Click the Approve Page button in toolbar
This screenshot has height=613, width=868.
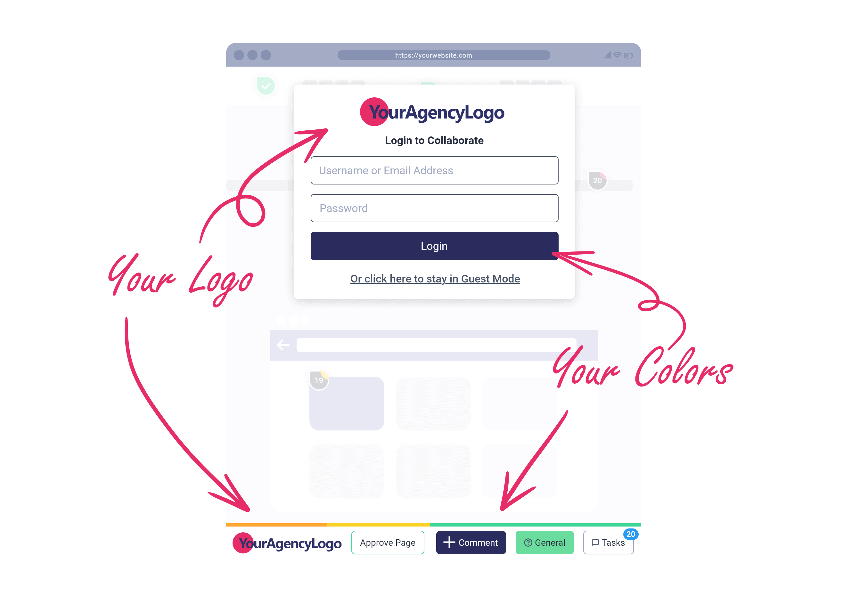point(388,543)
